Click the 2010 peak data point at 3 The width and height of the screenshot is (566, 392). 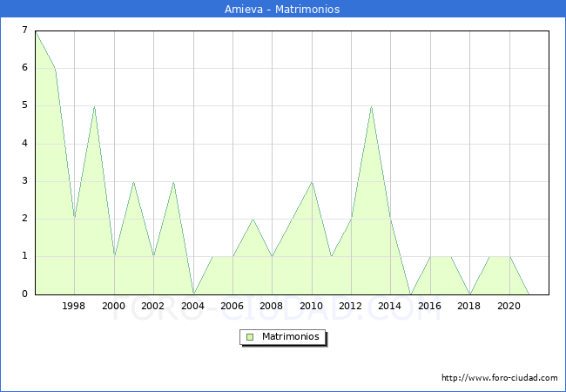[x=312, y=182]
